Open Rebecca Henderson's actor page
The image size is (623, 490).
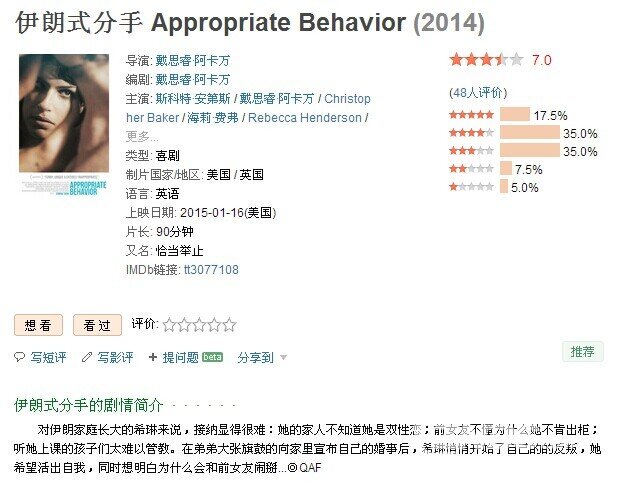(x=305, y=118)
